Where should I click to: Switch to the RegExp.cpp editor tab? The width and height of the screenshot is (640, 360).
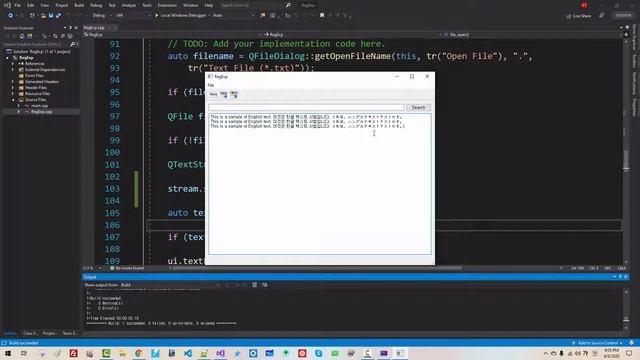point(94,28)
